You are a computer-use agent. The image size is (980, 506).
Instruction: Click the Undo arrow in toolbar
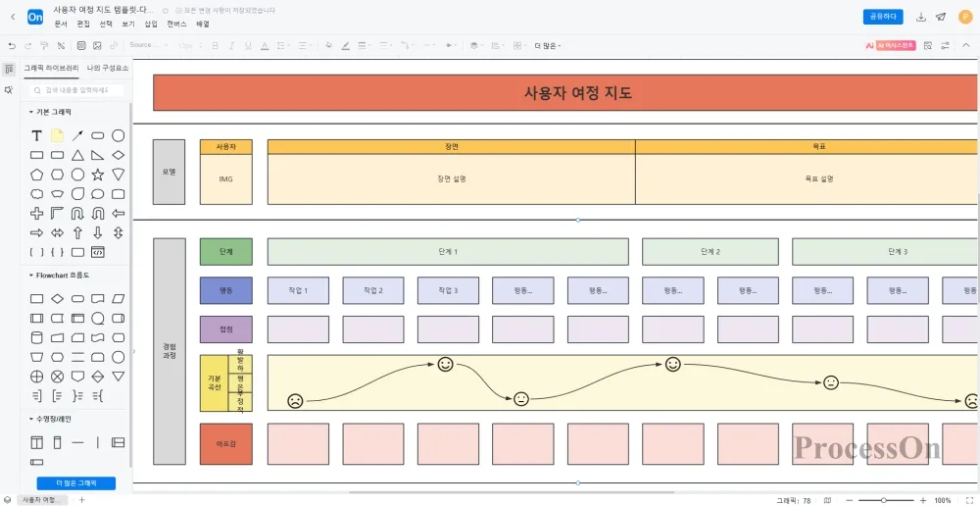12,45
